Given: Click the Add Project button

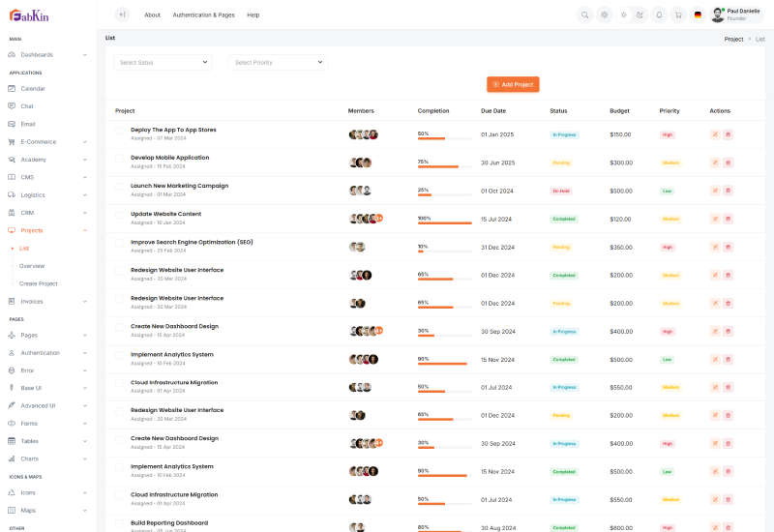Looking at the screenshot, I should click(x=513, y=84).
